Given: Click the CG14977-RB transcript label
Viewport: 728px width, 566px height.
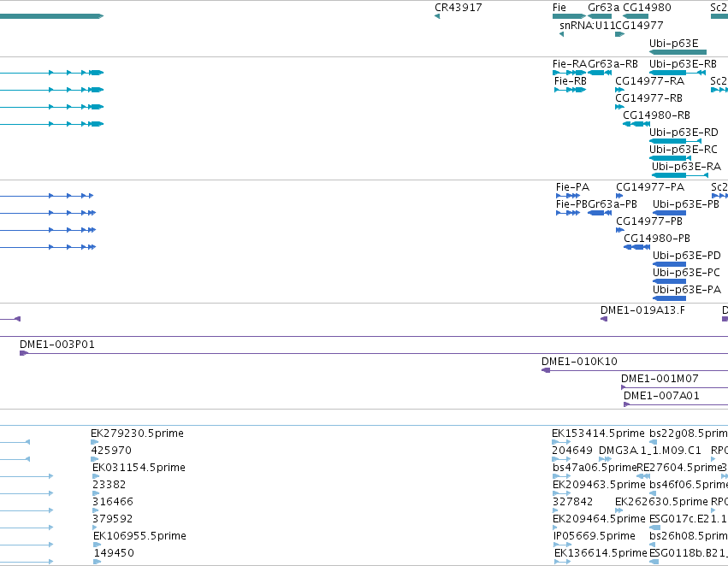Looking at the screenshot, I should 648,98.
